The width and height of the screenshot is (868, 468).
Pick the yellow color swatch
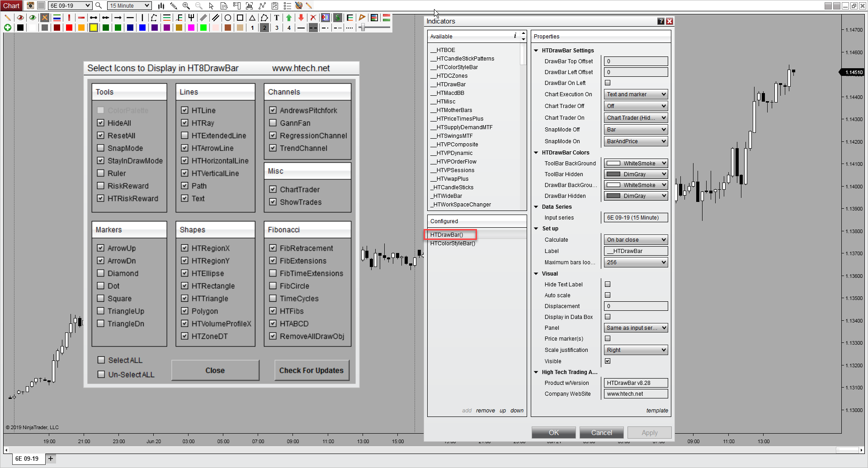(94, 28)
